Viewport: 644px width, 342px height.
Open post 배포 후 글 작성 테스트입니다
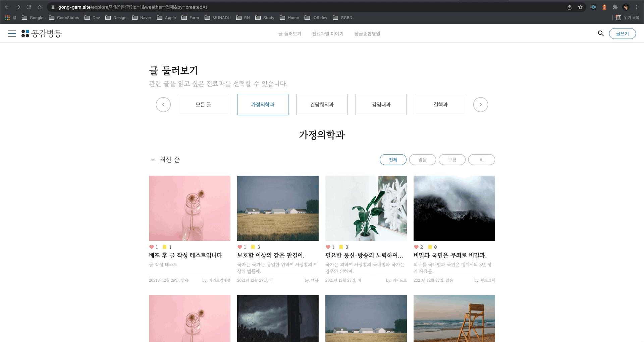click(185, 255)
